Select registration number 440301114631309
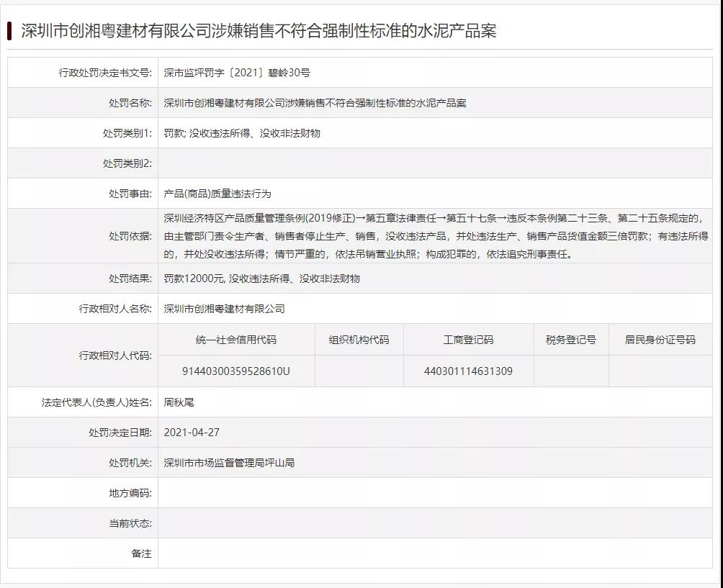723x588 pixels. (x=468, y=371)
